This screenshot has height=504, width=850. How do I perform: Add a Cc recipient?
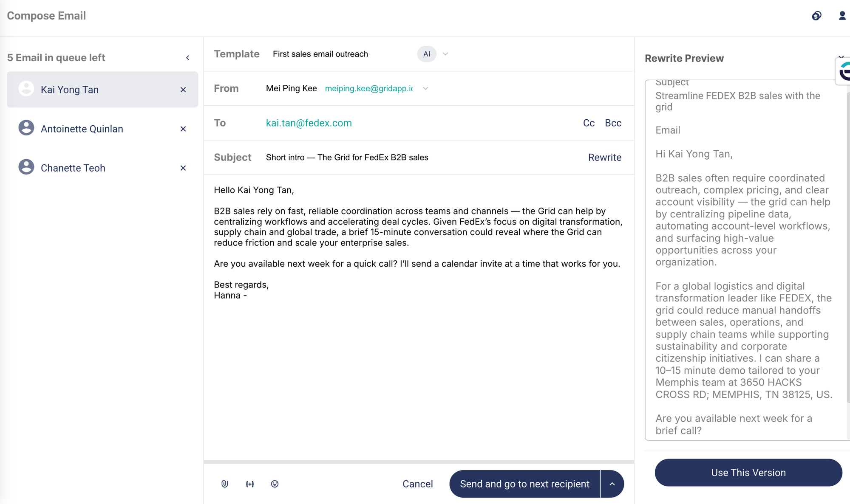pos(589,123)
